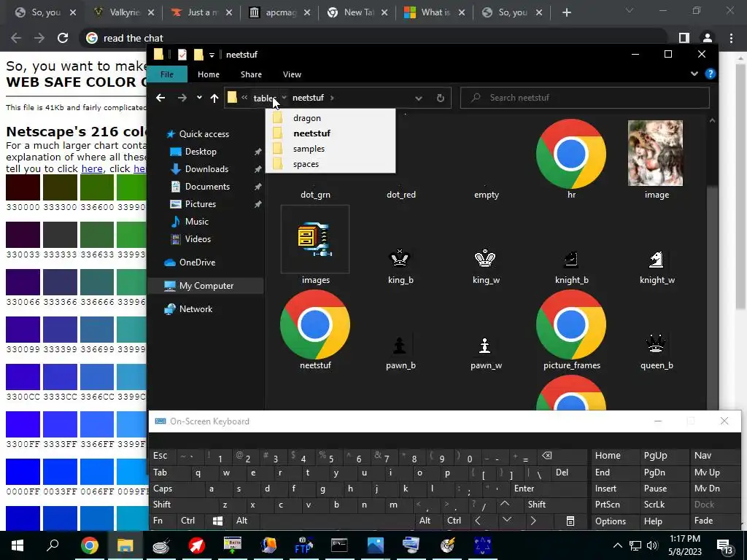Reload the Chrome page
Image resolution: width=747 pixels, height=560 pixels.
63,38
